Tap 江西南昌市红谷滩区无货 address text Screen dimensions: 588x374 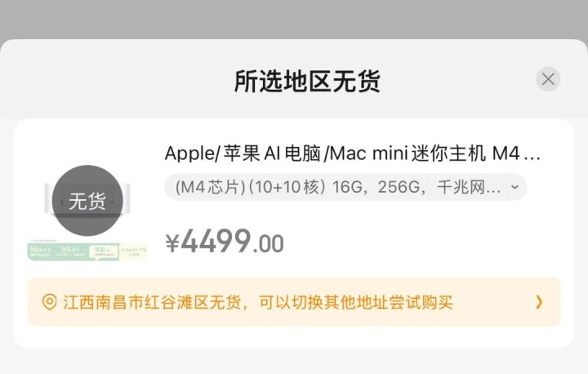pos(152,302)
